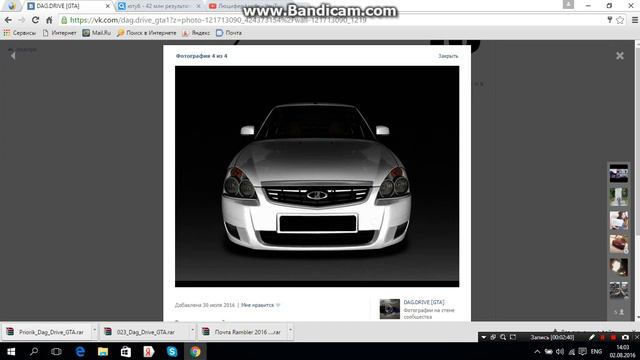Click the Bandicam pencil draw icon

591,337
